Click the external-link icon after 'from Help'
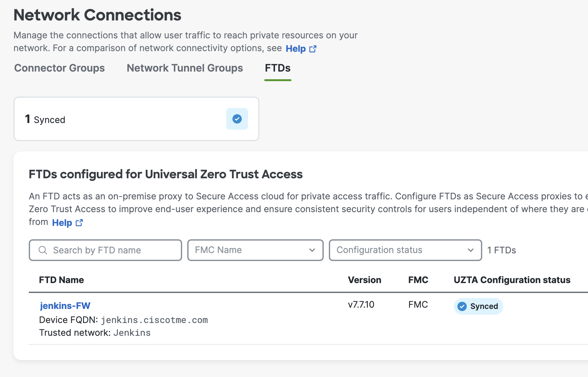The height and width of the screenshot is (377, 588). point(79,223)
